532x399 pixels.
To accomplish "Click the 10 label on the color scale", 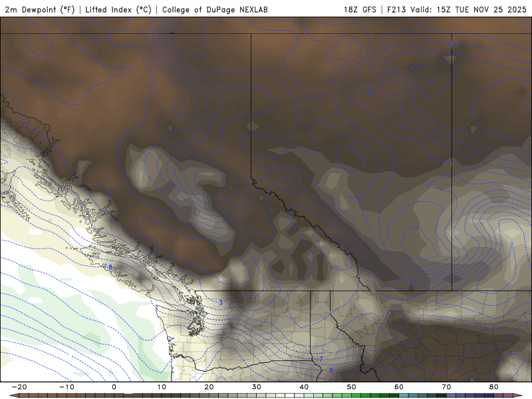I will tap(162, 387).
